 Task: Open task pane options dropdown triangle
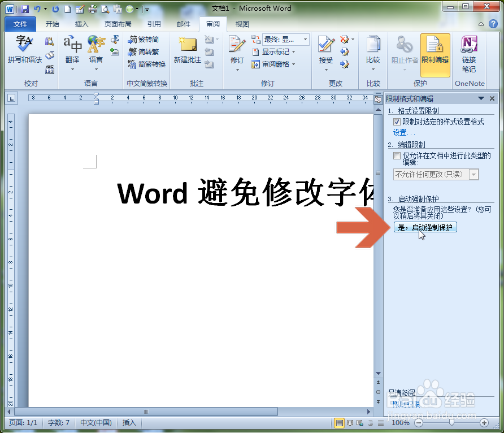pyautogui.click(x=481, y=98)
